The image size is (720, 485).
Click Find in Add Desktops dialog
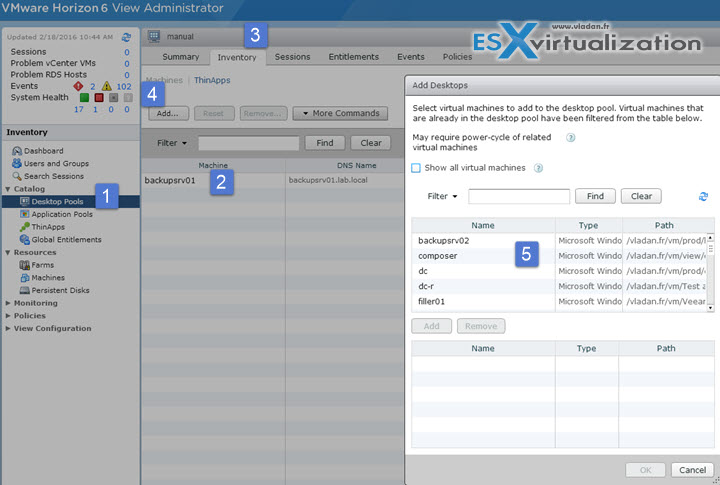[595, 197]
